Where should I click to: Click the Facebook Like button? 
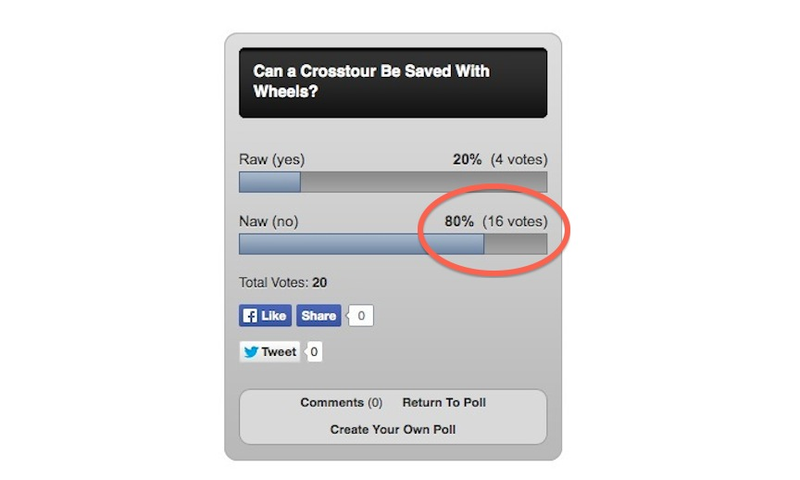point(265,316)
